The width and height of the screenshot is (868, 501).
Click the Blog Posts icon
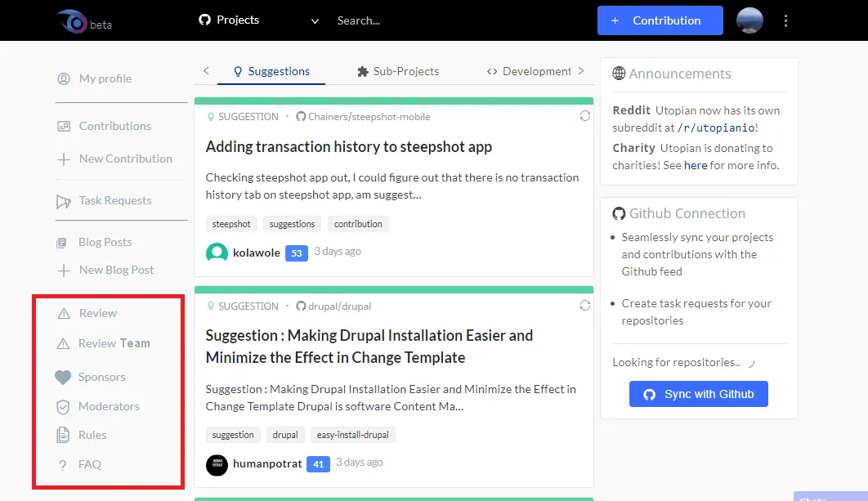click(x=61, y=243)
